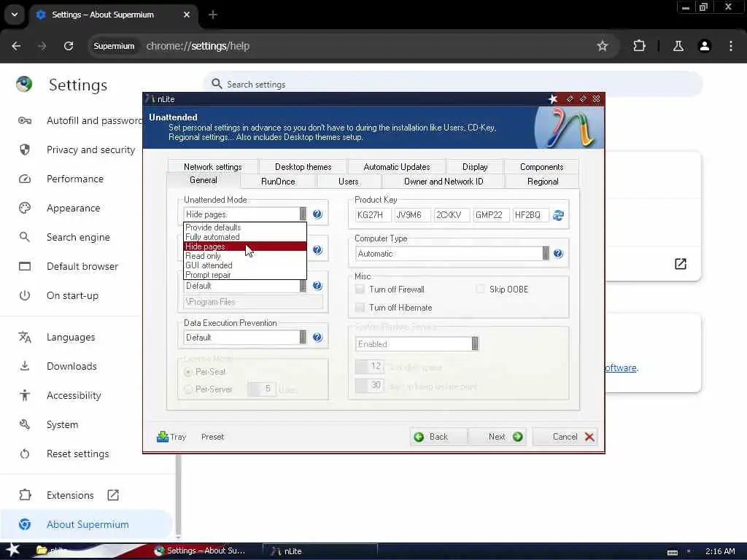Image resolution: width=747 pixels, height=560 pixels.
Task: Click help icon right of open dropdown list
Action: (317, 249)
